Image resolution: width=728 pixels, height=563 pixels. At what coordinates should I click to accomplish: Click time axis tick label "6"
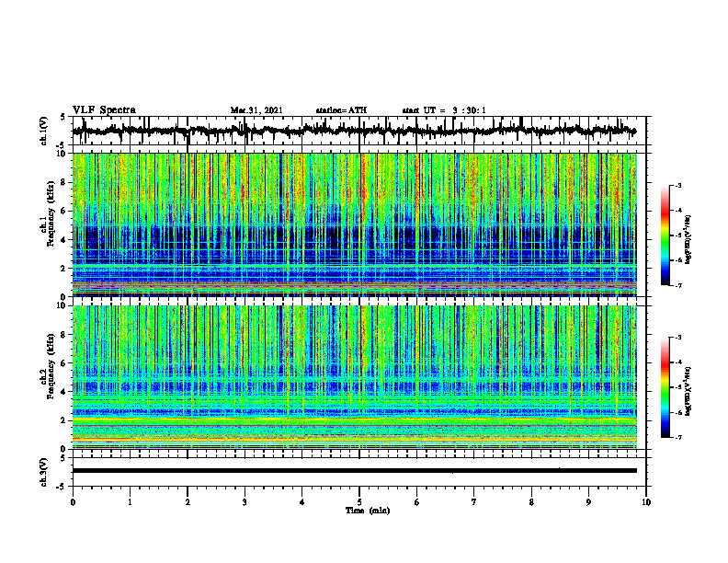point(416,502)
